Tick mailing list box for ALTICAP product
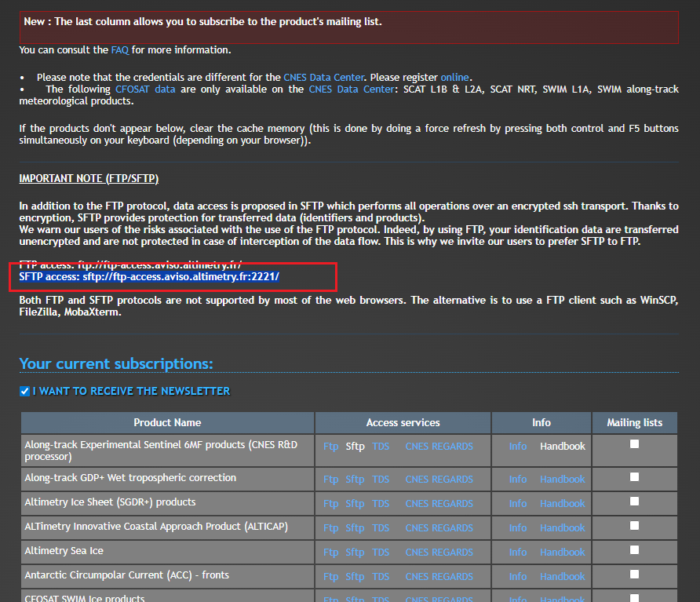This screenshot has height=602, width=700. pos(634,525)
